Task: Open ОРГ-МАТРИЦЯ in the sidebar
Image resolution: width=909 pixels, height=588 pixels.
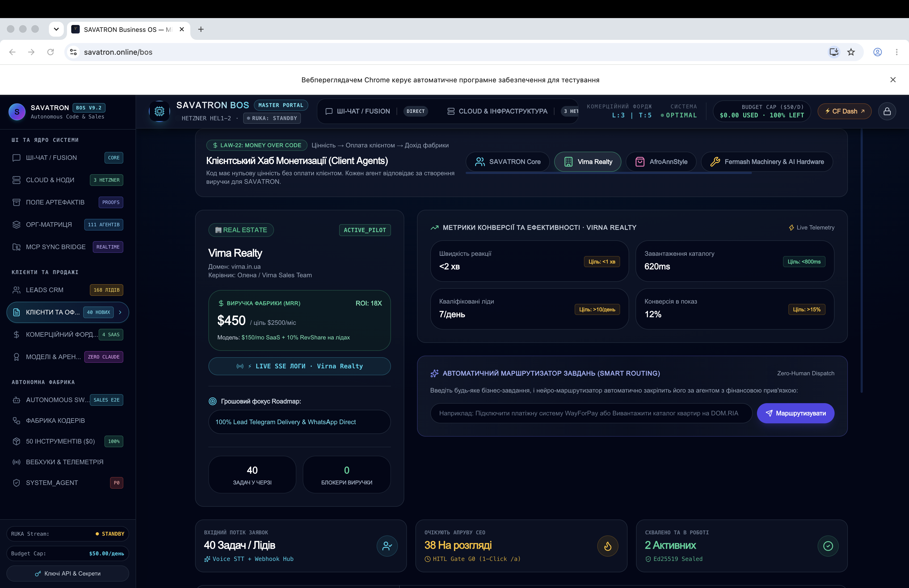Action: (68, 225)
